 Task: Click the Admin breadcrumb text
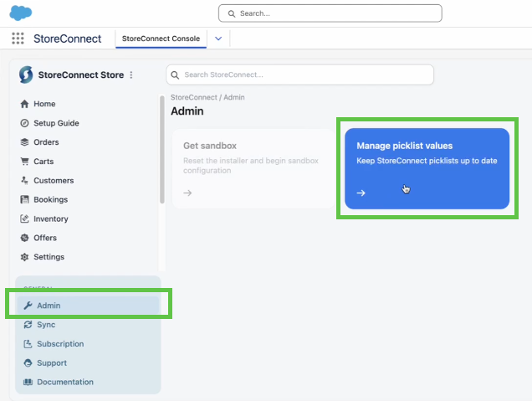point(233,97)
